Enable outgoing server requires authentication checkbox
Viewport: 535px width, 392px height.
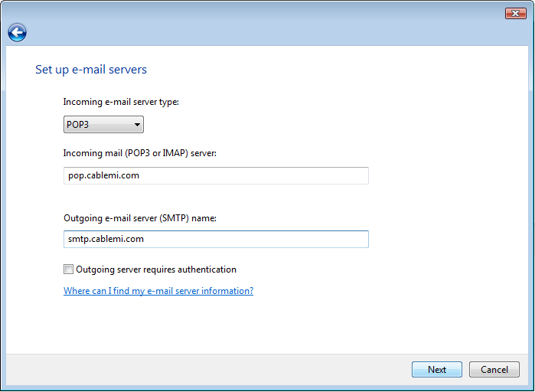point(69,269)
